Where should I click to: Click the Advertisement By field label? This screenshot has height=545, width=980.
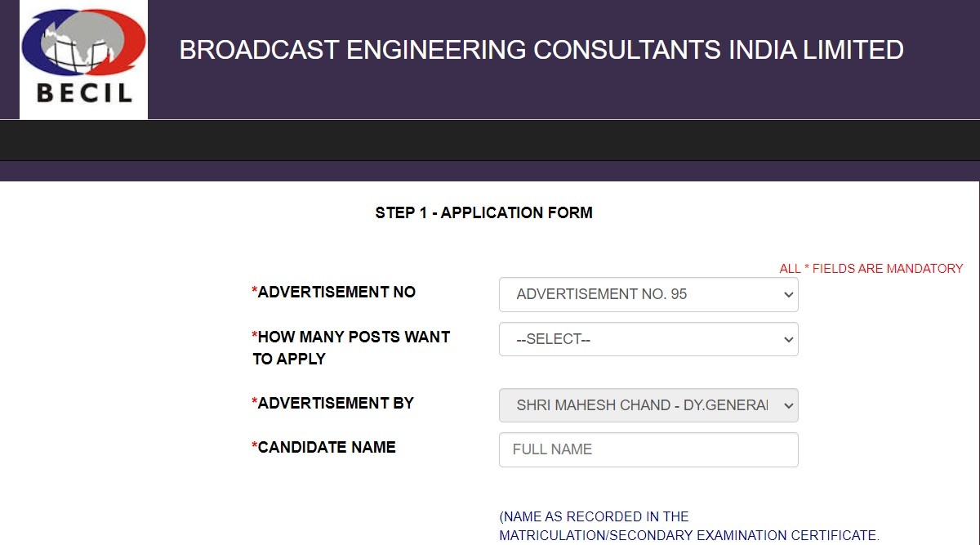(x=336, y=404)
